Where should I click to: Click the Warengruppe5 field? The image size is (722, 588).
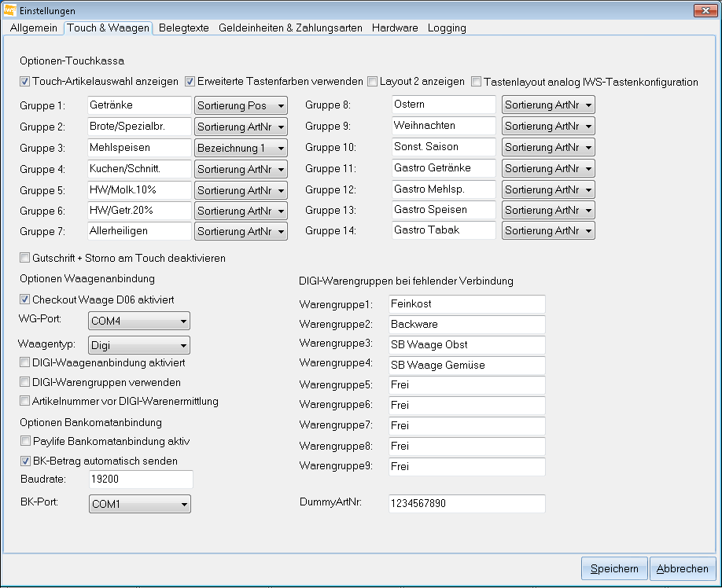467,384
